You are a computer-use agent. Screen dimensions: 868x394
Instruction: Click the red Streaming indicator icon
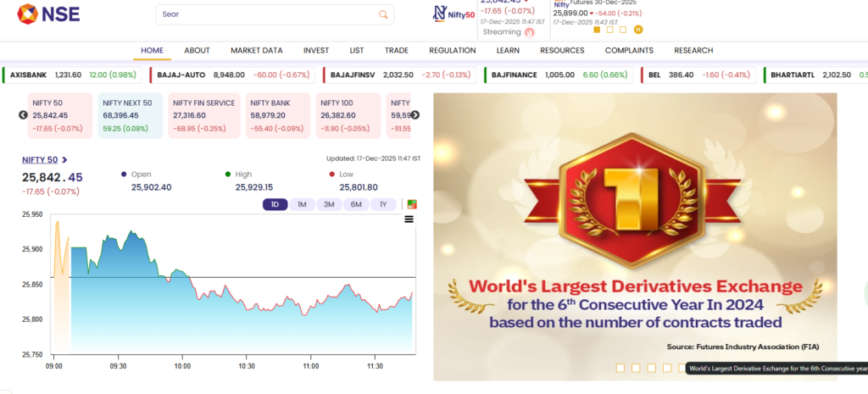[x=530, y=32]
